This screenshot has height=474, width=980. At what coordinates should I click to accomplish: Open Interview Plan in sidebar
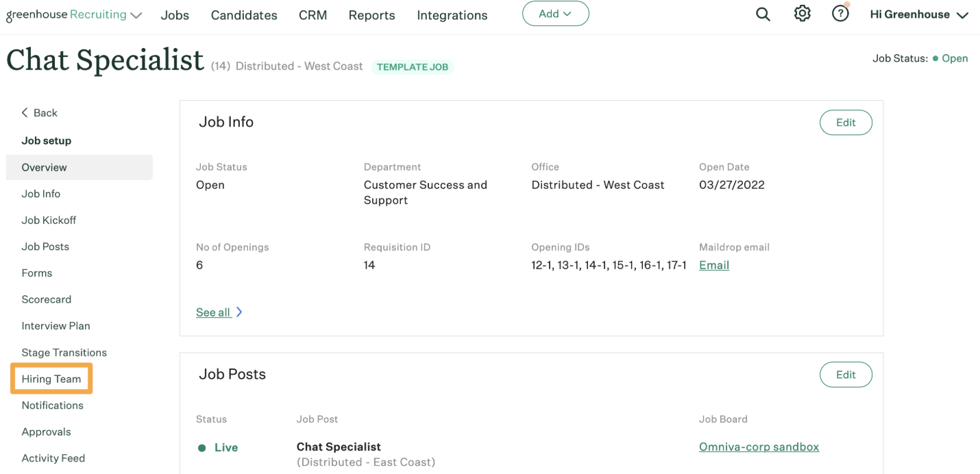point(56,326)
